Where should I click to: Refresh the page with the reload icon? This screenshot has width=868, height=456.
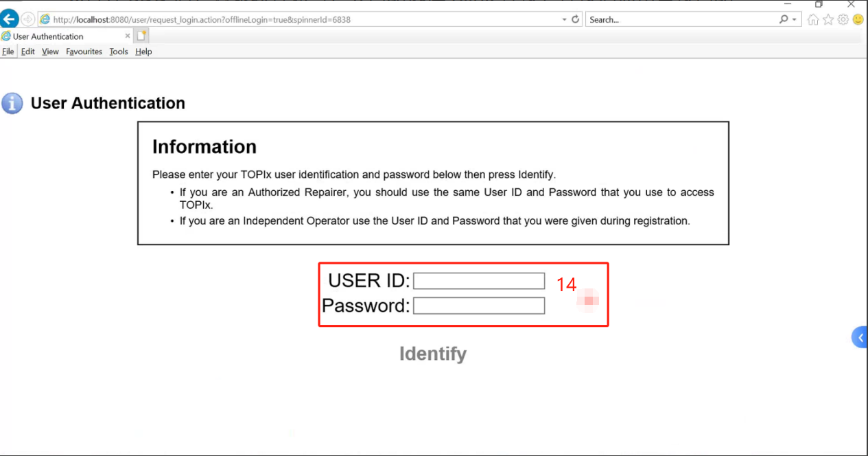tap(576, 19)
